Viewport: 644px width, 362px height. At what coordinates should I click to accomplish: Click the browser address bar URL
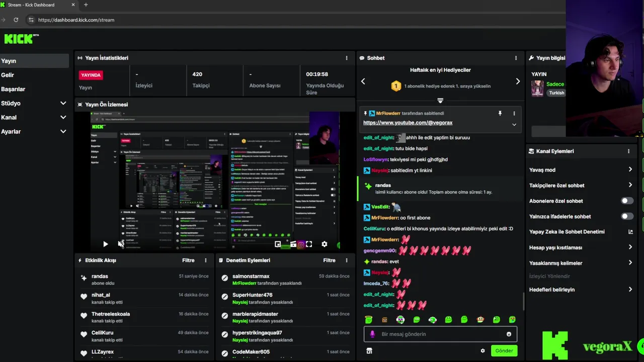(76, 20)
